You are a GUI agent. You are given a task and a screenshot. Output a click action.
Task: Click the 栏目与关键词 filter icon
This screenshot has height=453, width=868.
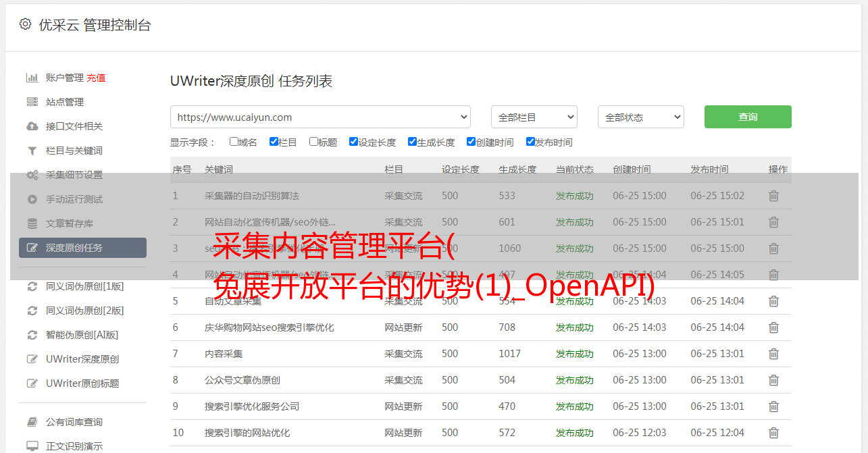point(32,151)
